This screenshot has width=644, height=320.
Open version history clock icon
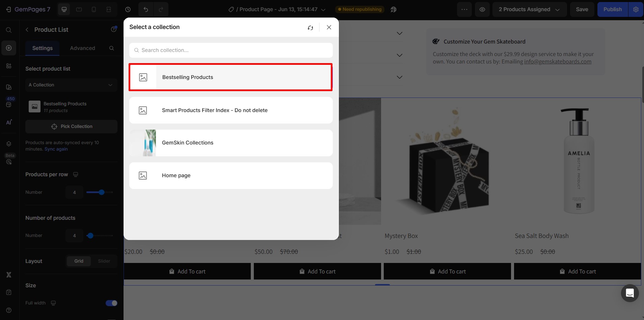(128, 9)
